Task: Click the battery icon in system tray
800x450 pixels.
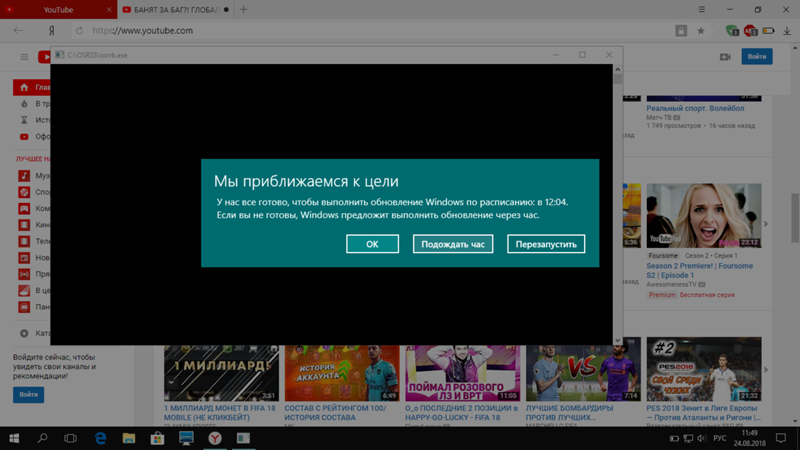Action: pos(674,438)
